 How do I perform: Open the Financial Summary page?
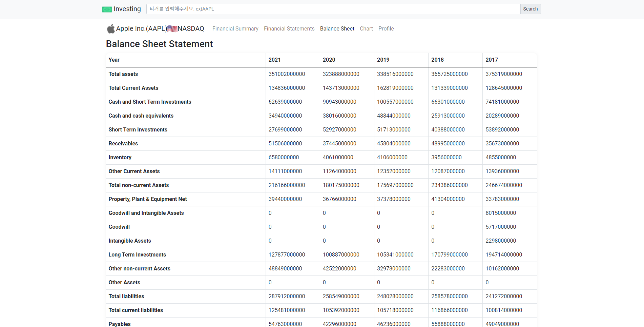(235, 28)
